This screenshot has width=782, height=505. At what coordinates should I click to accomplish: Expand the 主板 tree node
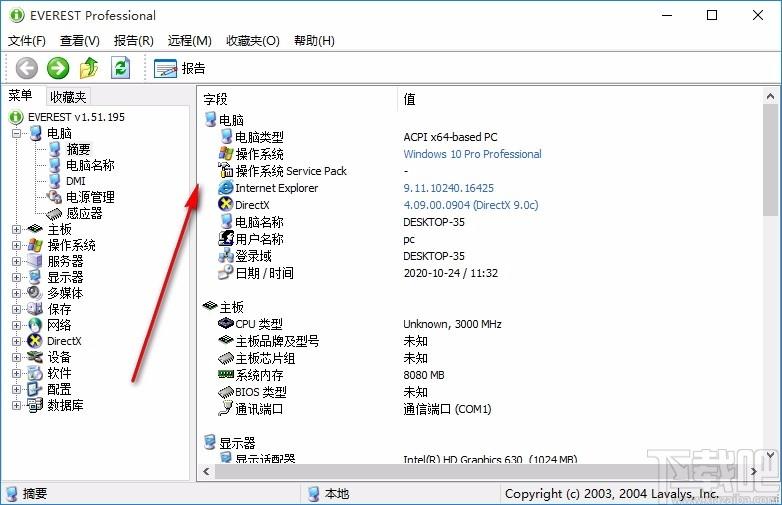tap(16, 229)
